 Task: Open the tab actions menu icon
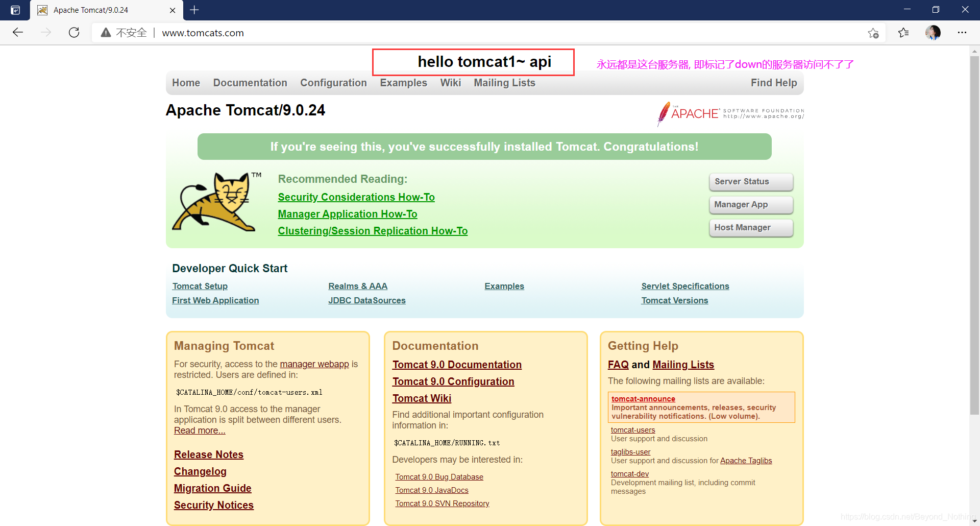[x=15, y=10]
